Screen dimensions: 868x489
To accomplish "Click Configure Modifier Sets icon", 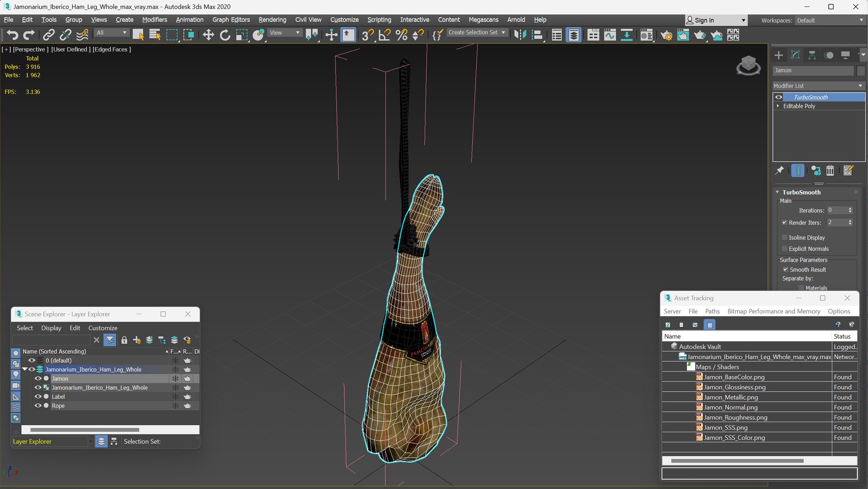I will point(848,171).
